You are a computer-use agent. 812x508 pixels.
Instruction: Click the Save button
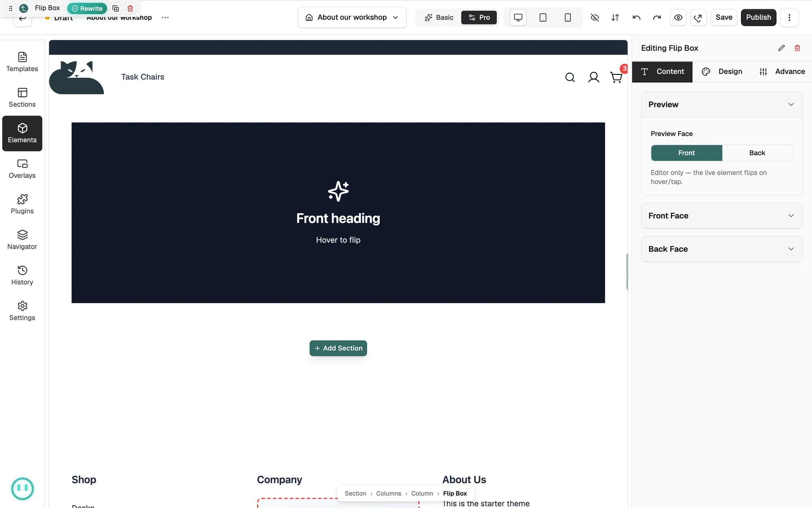pyautogui.click(x=724, y=17)
